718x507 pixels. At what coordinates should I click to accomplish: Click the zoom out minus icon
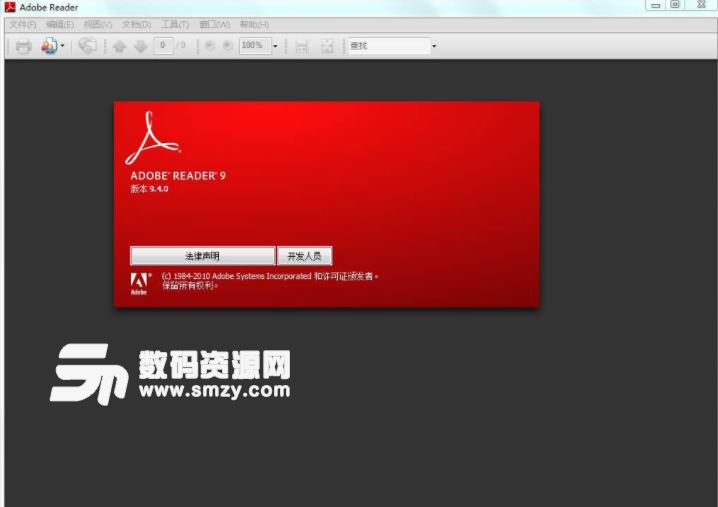pos(210,46)
